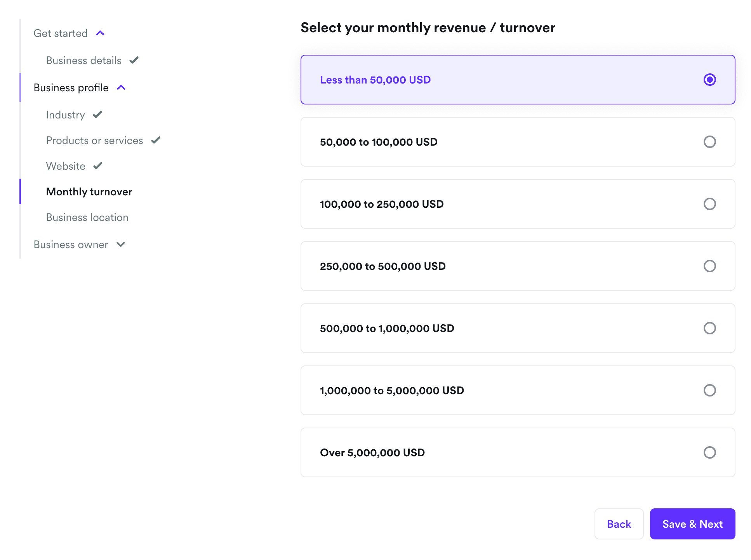751x560 pixels.
Task: Collapse the Business profile chevron
Action: coord(121,87)
